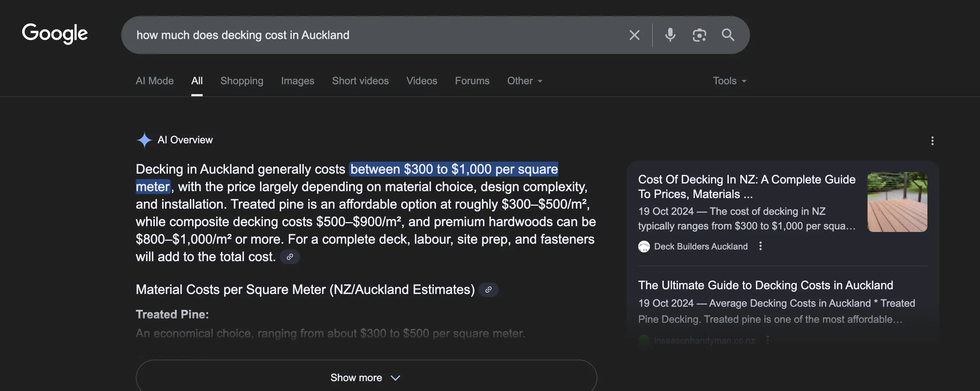Image resolution: width=980 pixels, height=391 pixels.
Task: Open Cost Of Decking In NZ guide
Action: pos(746,186)
